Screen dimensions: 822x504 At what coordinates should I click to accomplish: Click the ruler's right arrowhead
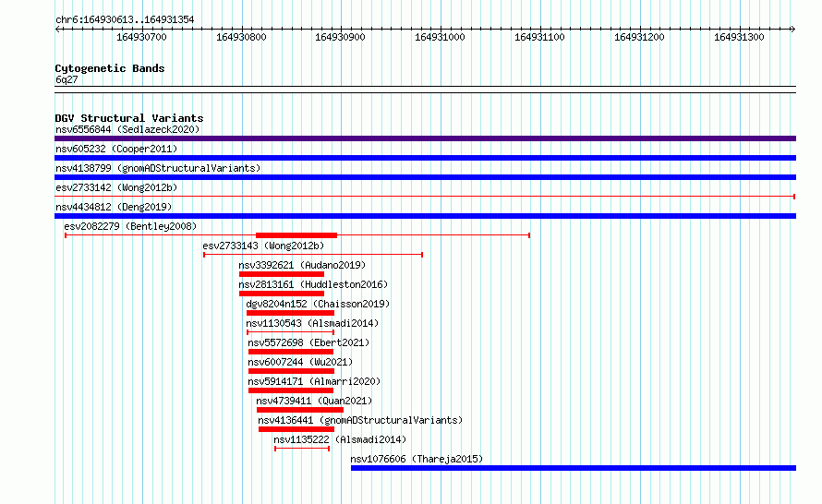pyautogui.click(x=793, y=30)
